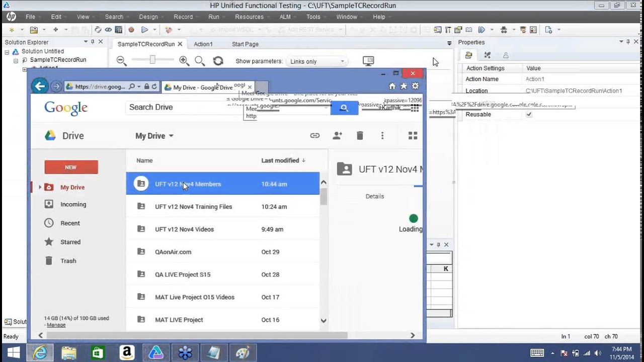Open Show parameters Links only dropdown

pos(317,61)
